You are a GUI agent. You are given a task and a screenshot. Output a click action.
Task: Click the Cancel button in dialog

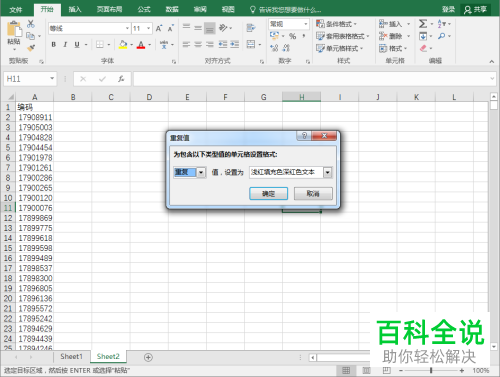pos(313,193)
